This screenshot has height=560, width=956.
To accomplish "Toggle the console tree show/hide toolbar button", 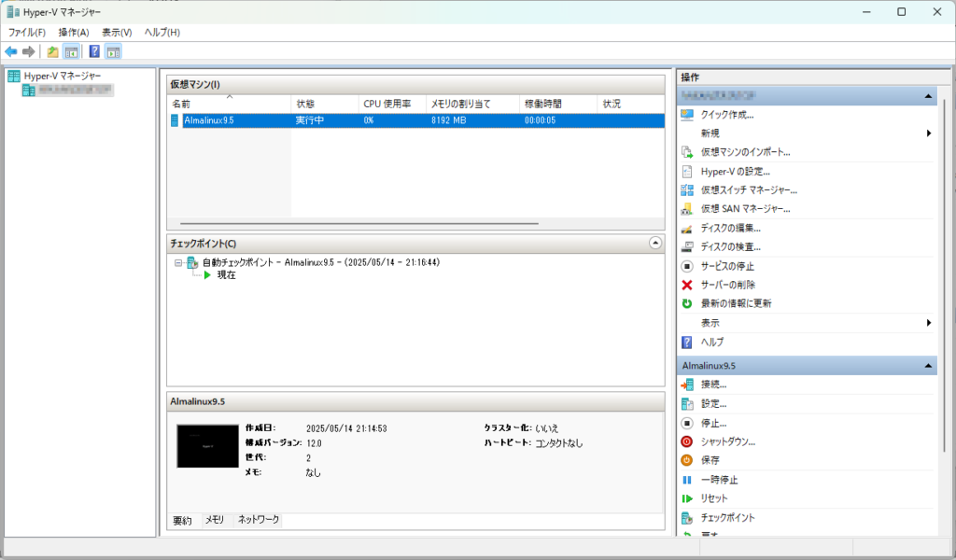I will click(x=71, y=51).
